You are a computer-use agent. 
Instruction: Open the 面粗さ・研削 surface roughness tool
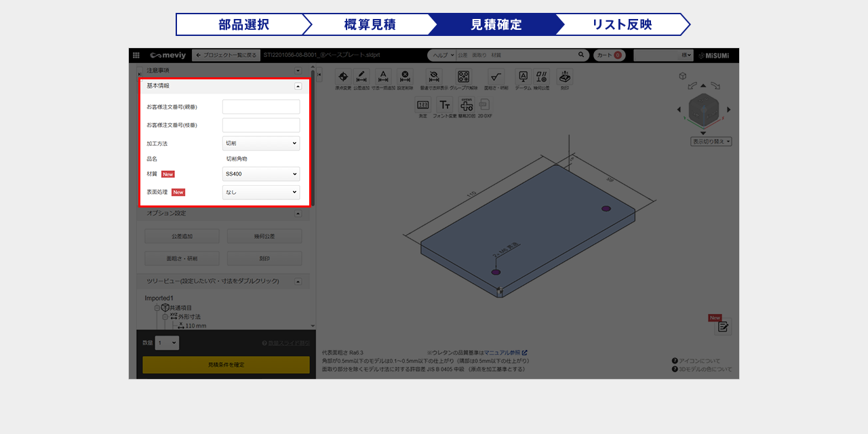tap(496, 77)
